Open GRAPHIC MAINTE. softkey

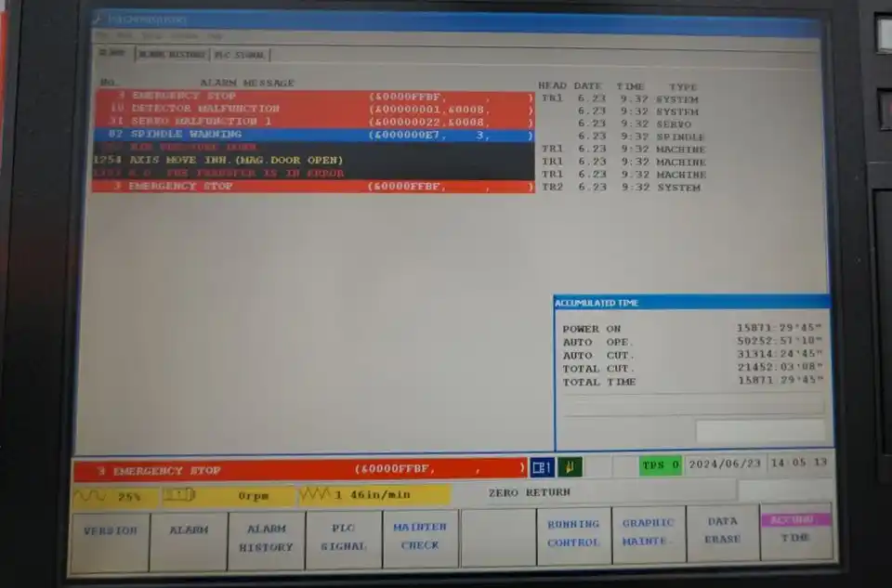[x=649, y=532]
